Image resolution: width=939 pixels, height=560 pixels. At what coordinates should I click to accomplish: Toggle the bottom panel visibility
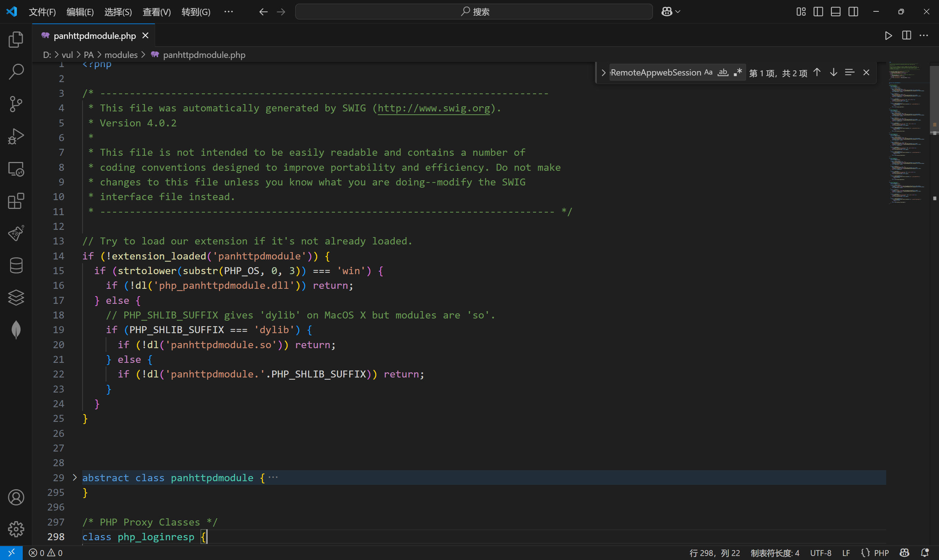836,12
